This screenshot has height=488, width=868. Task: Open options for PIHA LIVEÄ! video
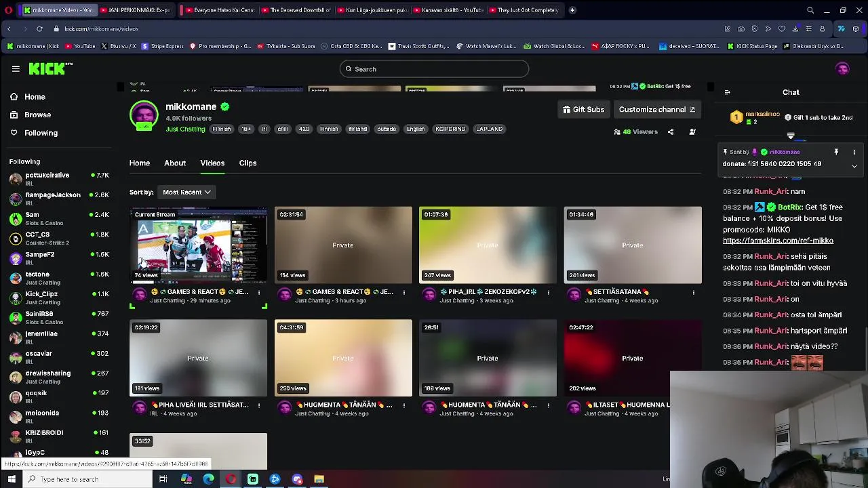coord(259,405)
